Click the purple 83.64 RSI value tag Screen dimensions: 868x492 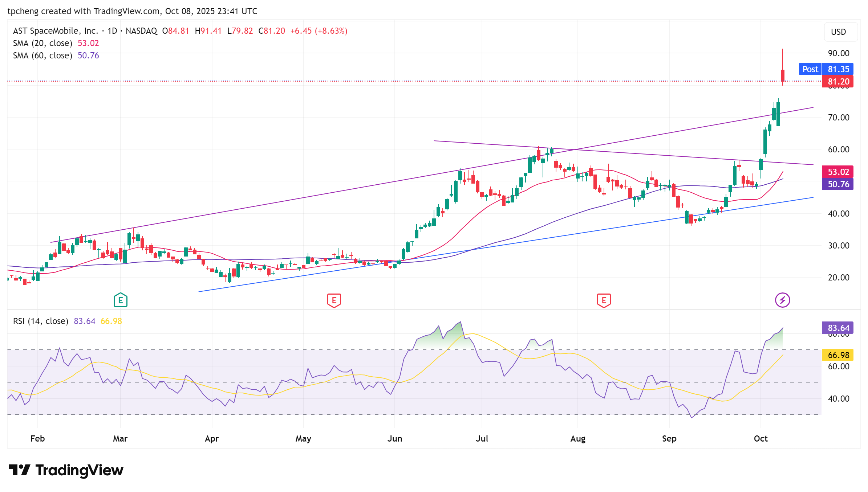tap(838, 328)
